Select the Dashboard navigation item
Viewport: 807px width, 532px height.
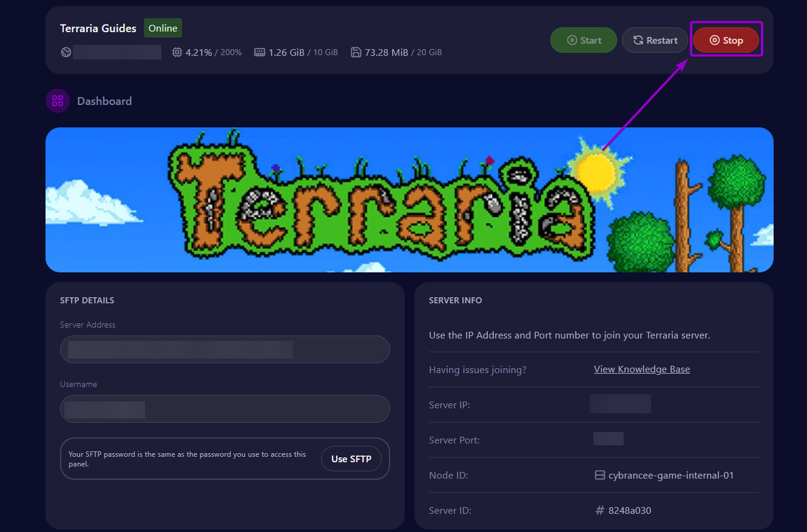104,101
